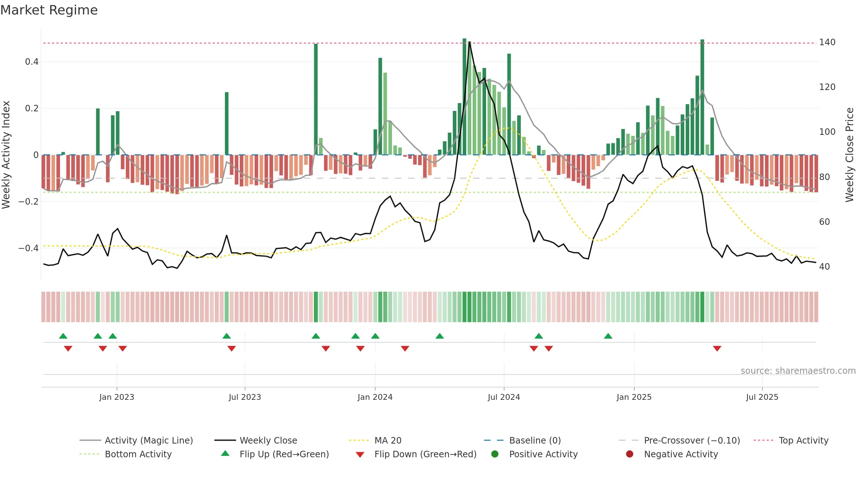The width and height of the screenshot is (868, 488).
Task: Click the Bottom Activity legend item
Action: 125,454
